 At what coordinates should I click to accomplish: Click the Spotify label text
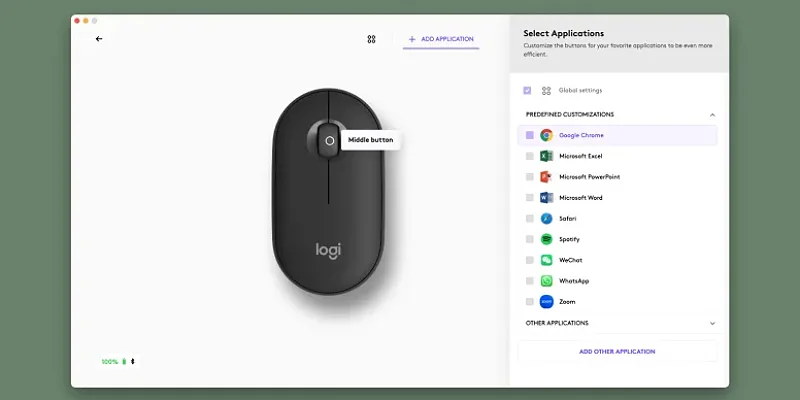click(569, 239)
